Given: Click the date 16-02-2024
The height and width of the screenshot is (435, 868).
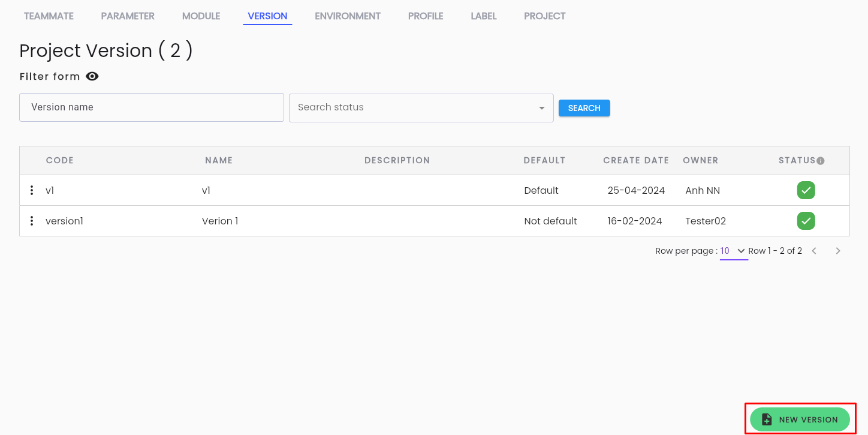Looking at the screenshot, I should pyautogui.click(x=635, y=221).
